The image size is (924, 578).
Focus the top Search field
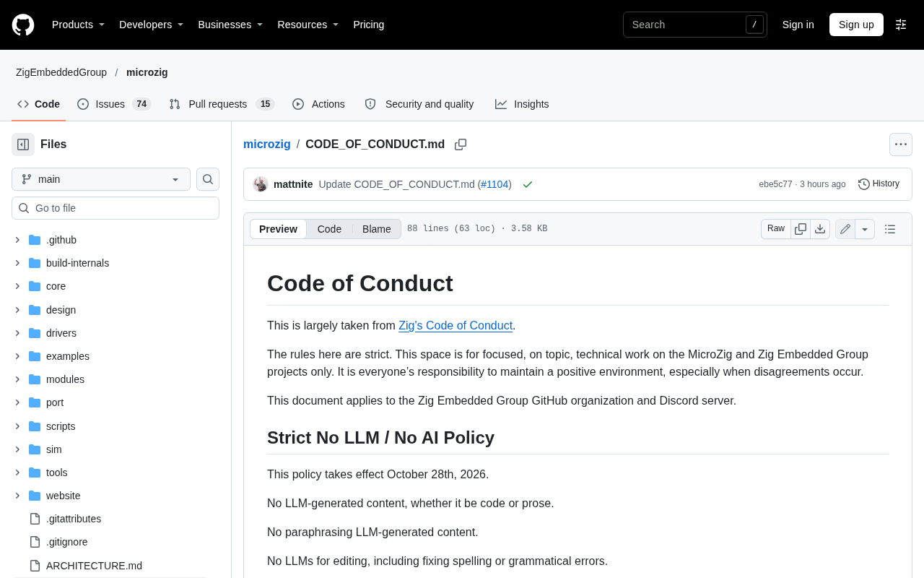[695, 25]
